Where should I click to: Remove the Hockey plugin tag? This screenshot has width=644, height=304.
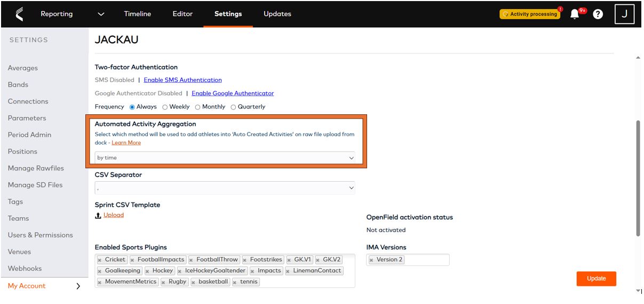(147, 271)
